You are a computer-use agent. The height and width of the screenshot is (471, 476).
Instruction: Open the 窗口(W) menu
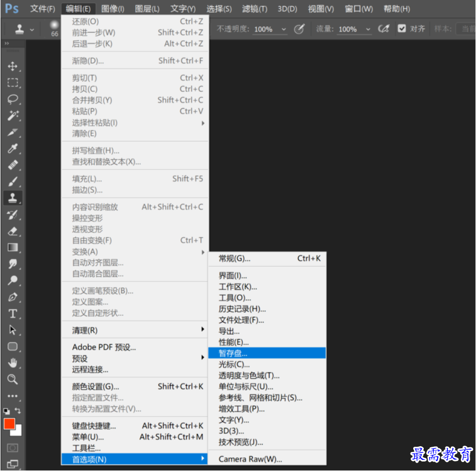pyautogui.click(x=359, y=9)
